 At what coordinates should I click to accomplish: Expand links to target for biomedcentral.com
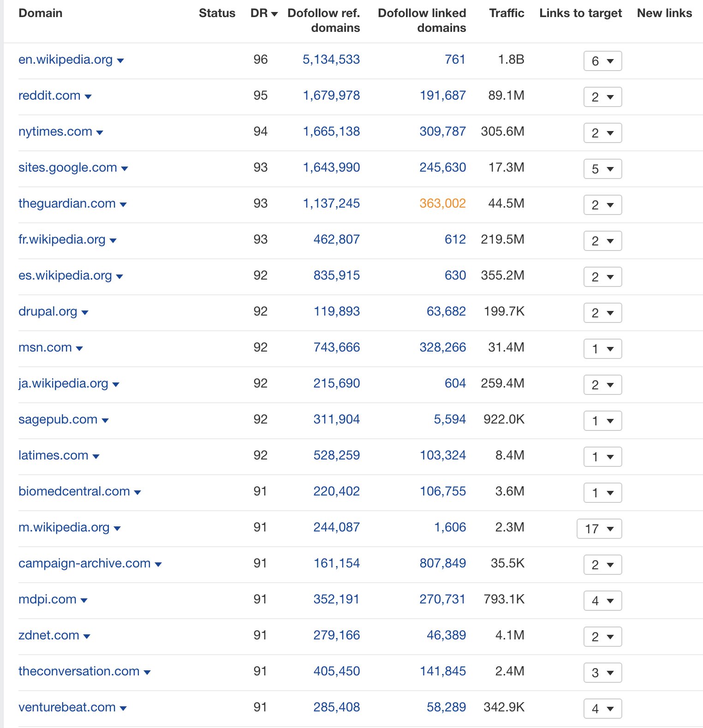(602, 493)
